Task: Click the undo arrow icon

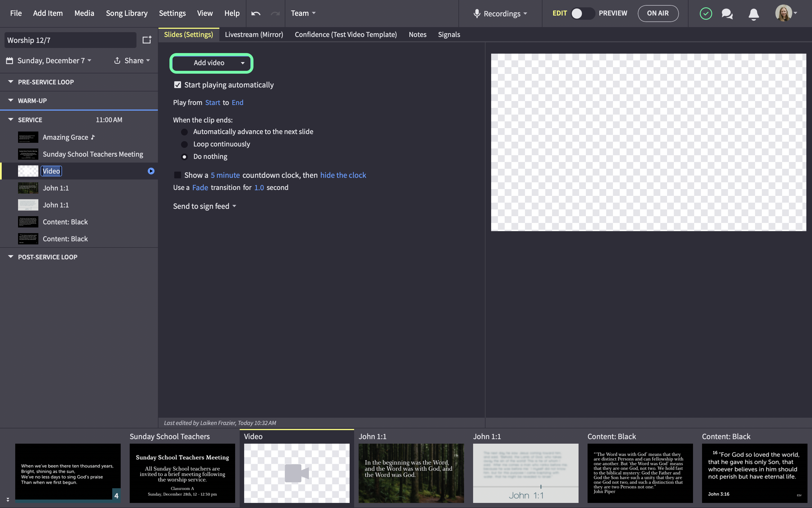Action: click(256, 14)
